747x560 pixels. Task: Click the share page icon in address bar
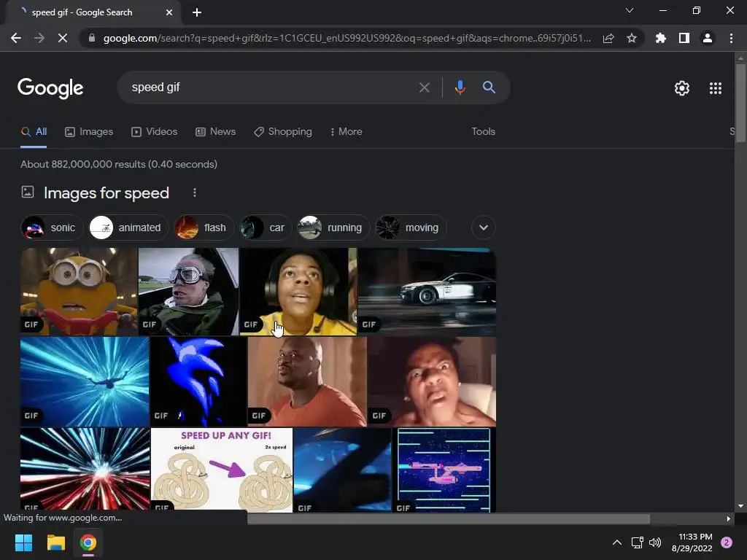click(608, 38)
